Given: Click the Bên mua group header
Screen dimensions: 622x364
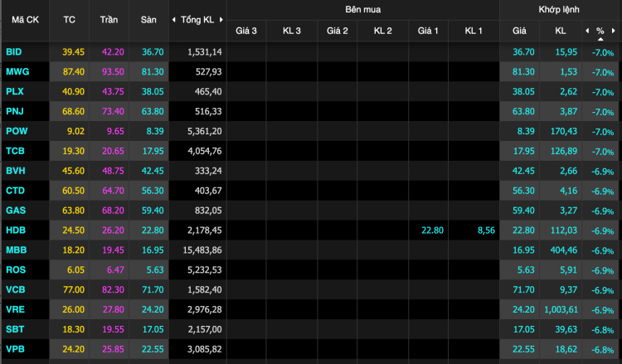Looking at the screenshot, I should (363, 9).
